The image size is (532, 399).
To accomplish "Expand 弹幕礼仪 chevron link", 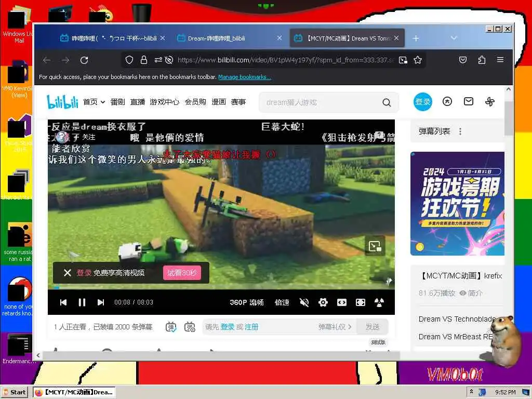I will coord(335,327).
